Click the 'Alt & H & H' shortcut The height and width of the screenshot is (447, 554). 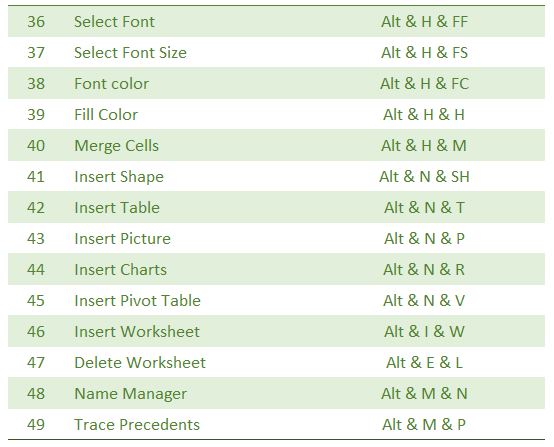click(424, 114)
